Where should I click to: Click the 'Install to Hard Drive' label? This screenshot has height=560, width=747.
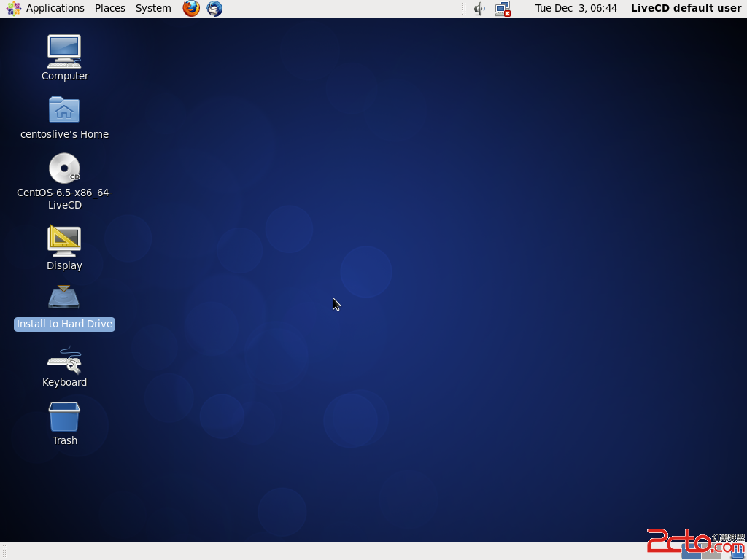coord(64,324)
